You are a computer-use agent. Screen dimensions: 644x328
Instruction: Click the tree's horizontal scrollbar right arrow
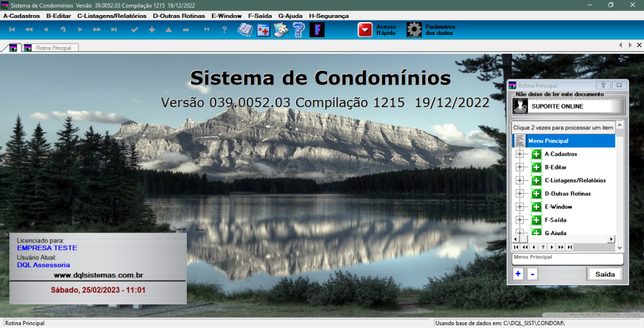[611, 239]
